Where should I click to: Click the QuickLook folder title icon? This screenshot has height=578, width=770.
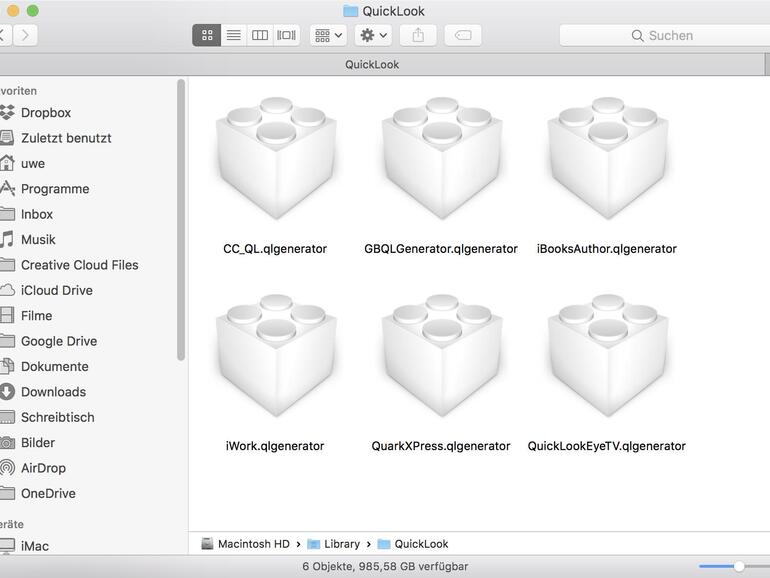(x=350, y=11)
